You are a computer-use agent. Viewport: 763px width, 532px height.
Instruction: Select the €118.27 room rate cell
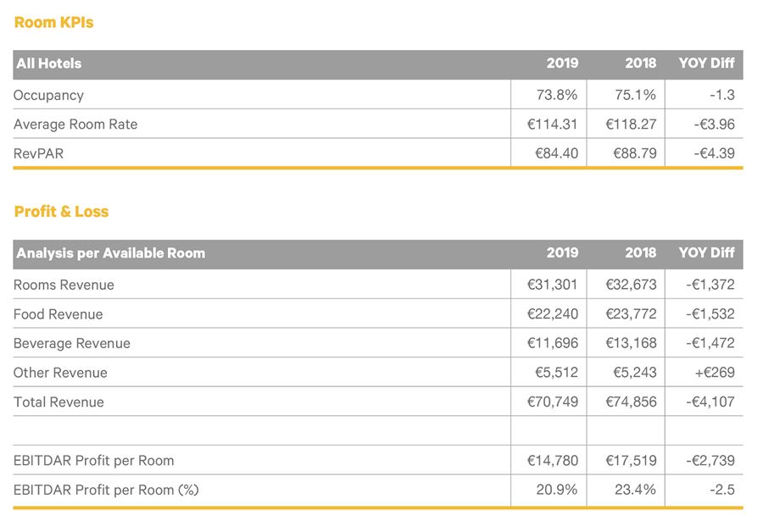pos(631,125)
